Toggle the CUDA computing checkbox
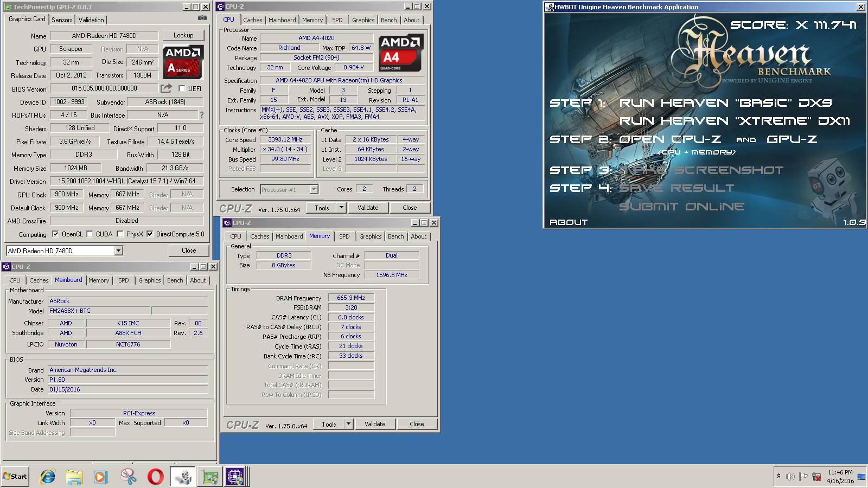The width and height of the screenshot is (868, 488). click(x=90, y=234)
